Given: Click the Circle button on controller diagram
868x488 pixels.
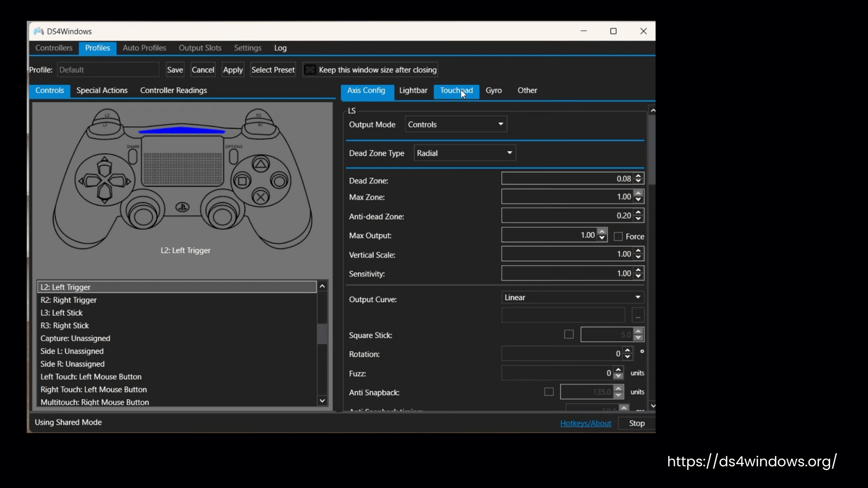Looking at the screenshot, I should coord(279,181).
